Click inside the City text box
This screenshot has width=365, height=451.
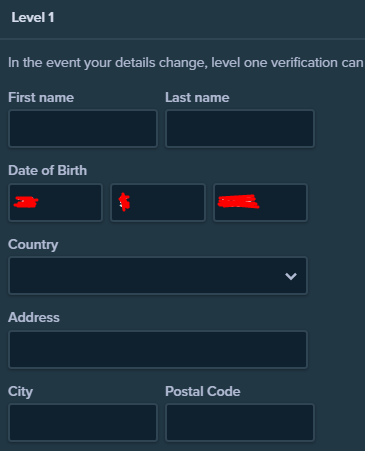click(83, 423)
